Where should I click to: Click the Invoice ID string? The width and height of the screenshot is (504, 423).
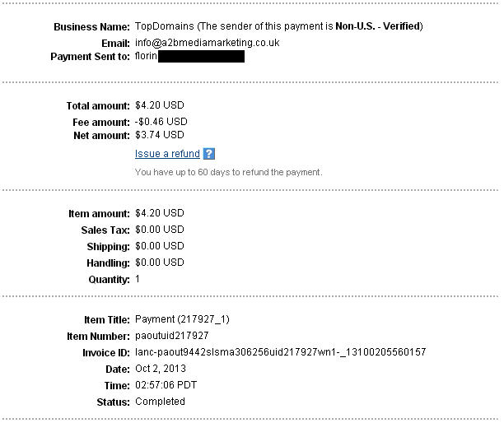[x=280, y=352]
